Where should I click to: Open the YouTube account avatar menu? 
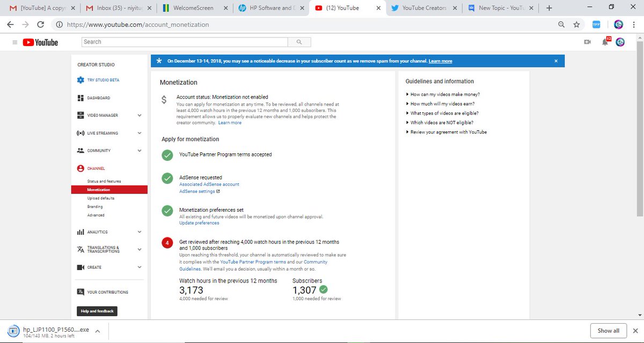pyautogui.click(x=620, y=42)
